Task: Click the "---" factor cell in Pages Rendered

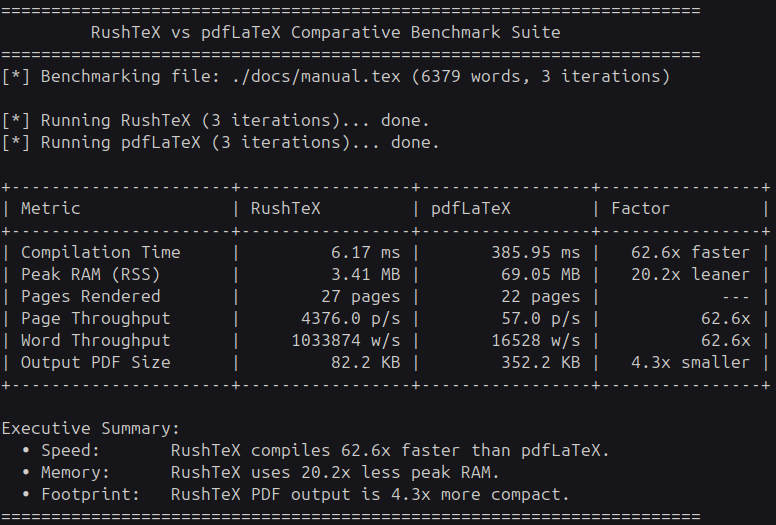Action: (735, 298)
